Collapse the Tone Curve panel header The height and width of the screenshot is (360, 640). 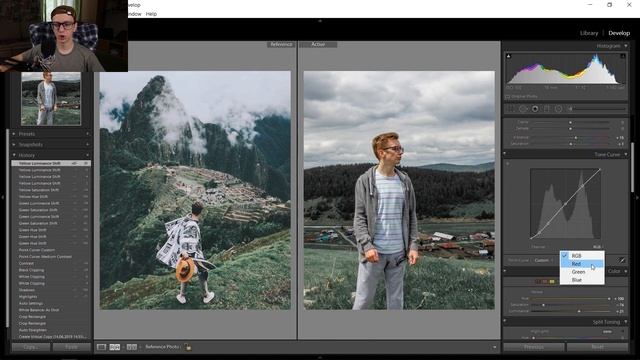[x=626, y=155]
